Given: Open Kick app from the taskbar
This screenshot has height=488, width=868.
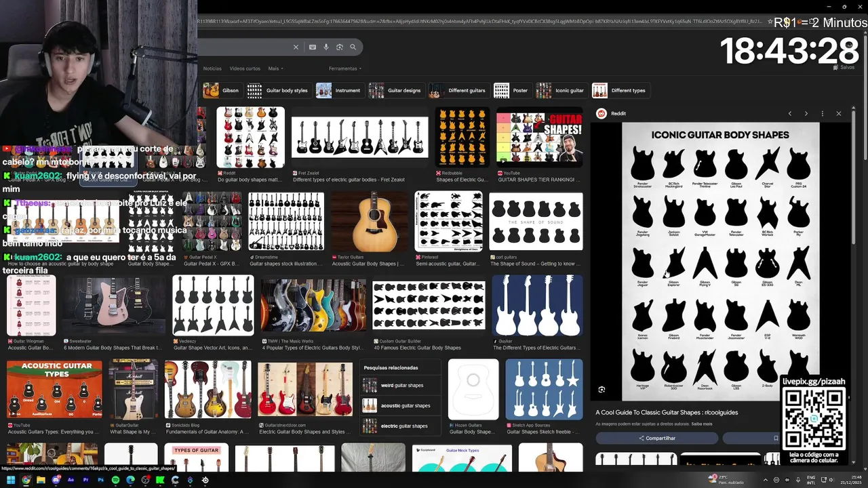Looking at the screenshot, I should click(x=160, y=480).
